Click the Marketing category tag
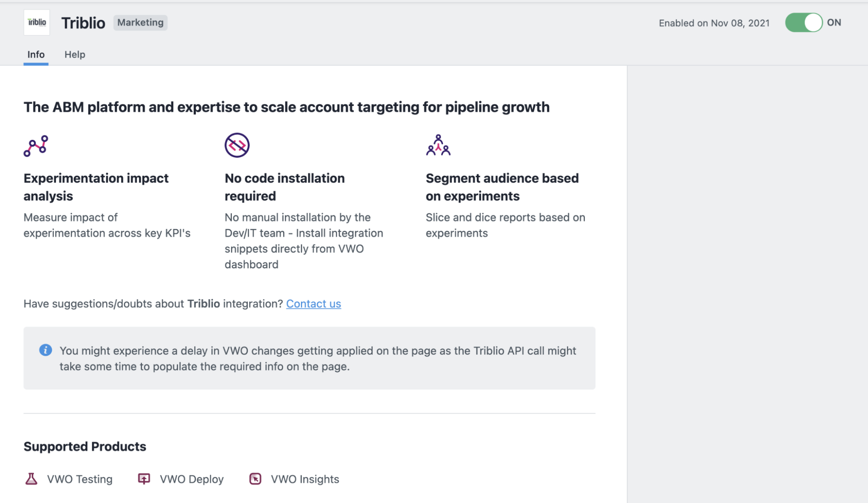868x503 pixels. click(x=140, y=23)
